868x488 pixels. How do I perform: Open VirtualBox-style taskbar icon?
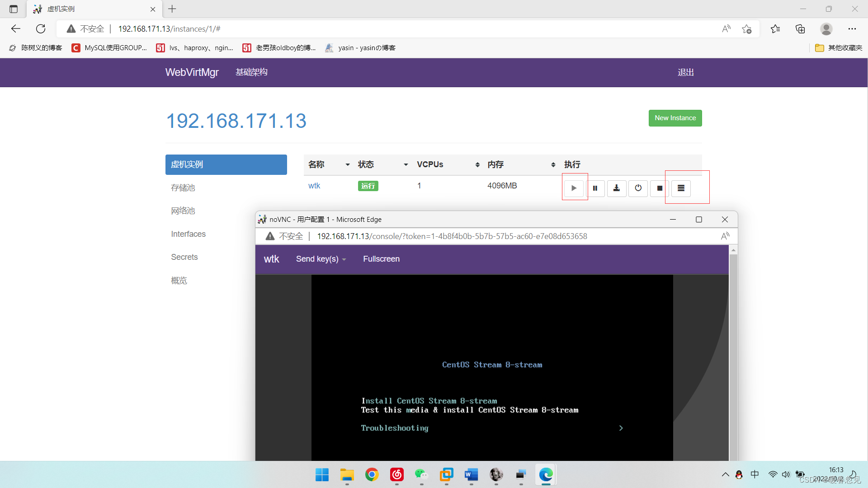(x=446, y=475)
